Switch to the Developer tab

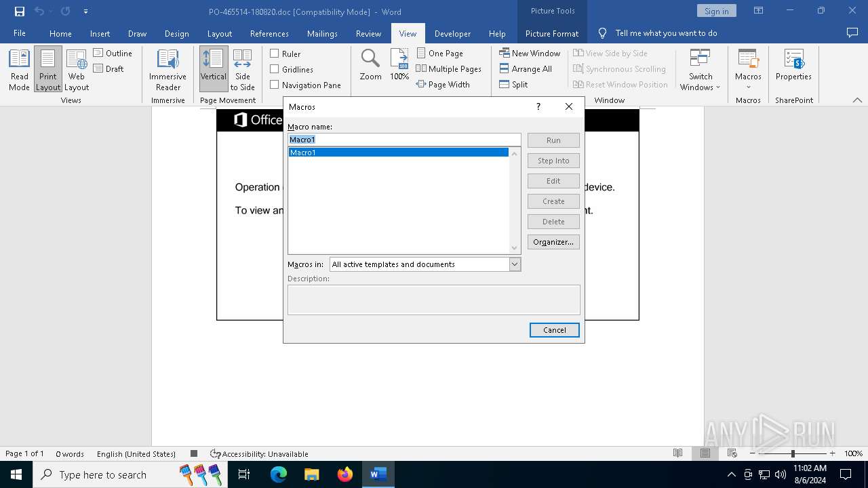click(x=452, y=33)
